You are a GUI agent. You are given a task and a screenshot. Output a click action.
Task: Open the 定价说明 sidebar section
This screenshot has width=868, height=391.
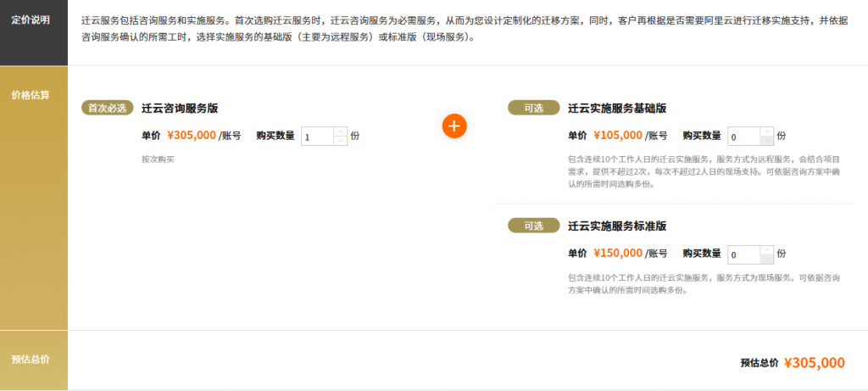(31, 20)
